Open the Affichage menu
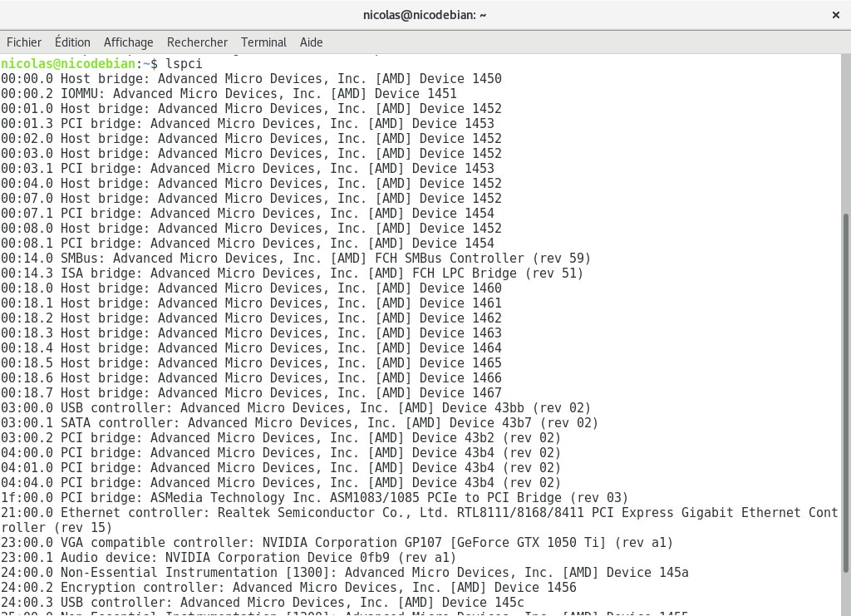Image resolution: width=851 pixels, height=616 pixels. [128, 42]
